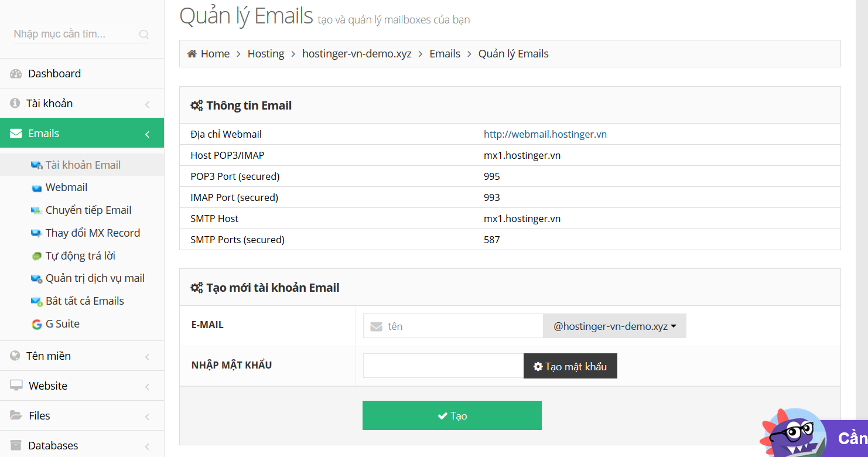Click the Tài khoản Email mailbox icon
This screenshot has height=457, width=868.
[36, 165]
